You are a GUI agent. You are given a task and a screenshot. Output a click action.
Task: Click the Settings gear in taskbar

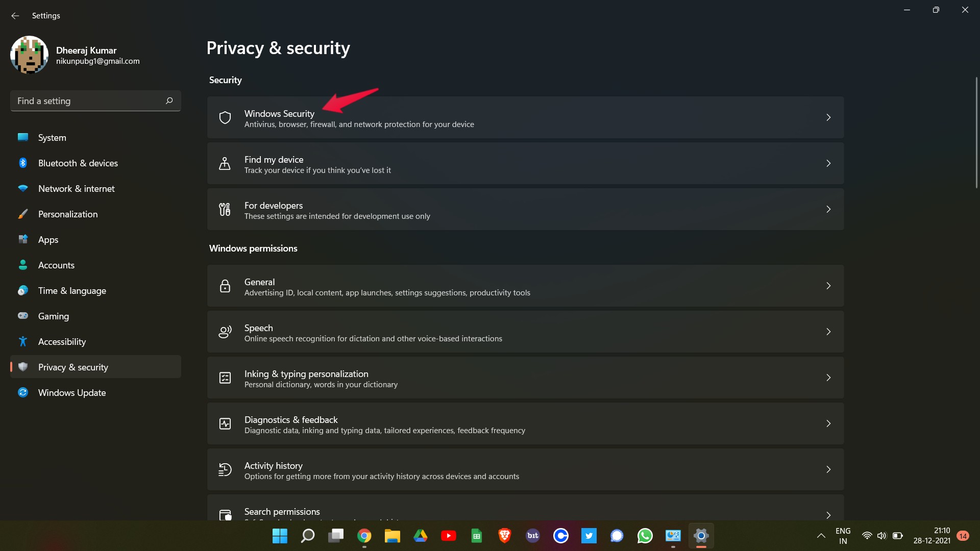[x=701, y=536]
